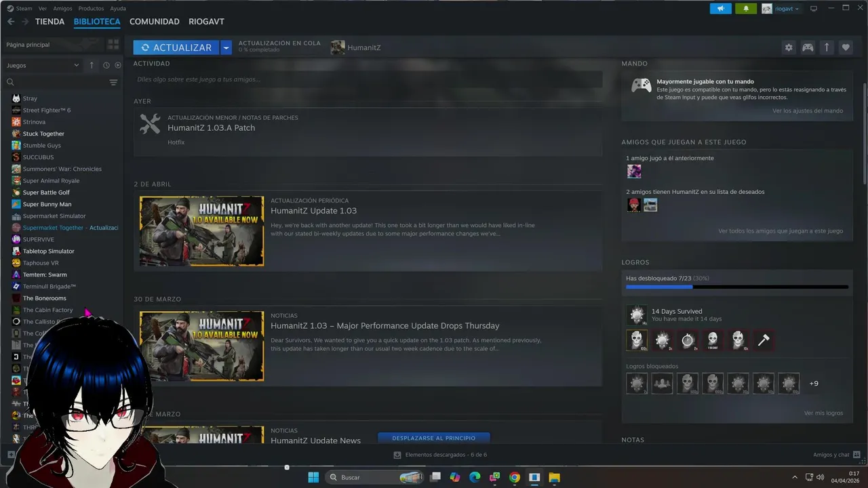This screenshot has width=868, height=488.
Task: Go to the TIENDA tab
Action: 50,22
